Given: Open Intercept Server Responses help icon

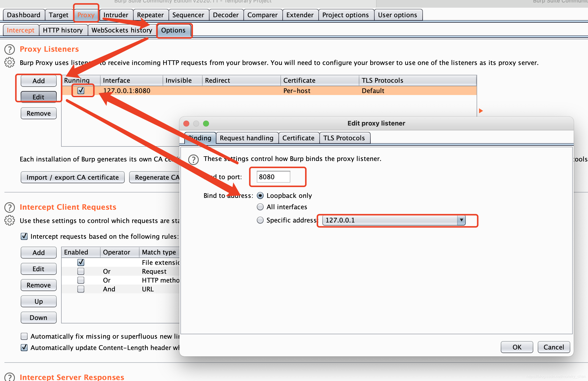Looking at the screenshot, I should 10,377.
